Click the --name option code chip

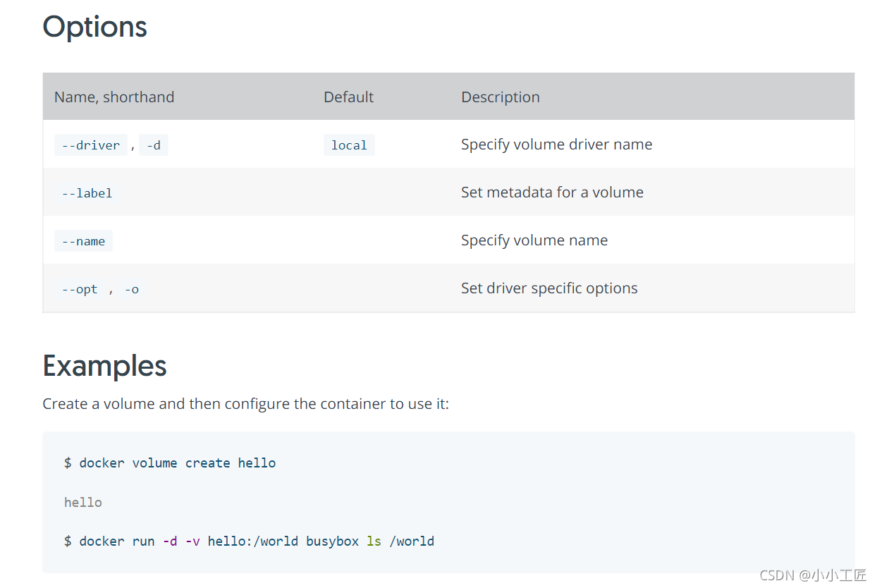83,241
